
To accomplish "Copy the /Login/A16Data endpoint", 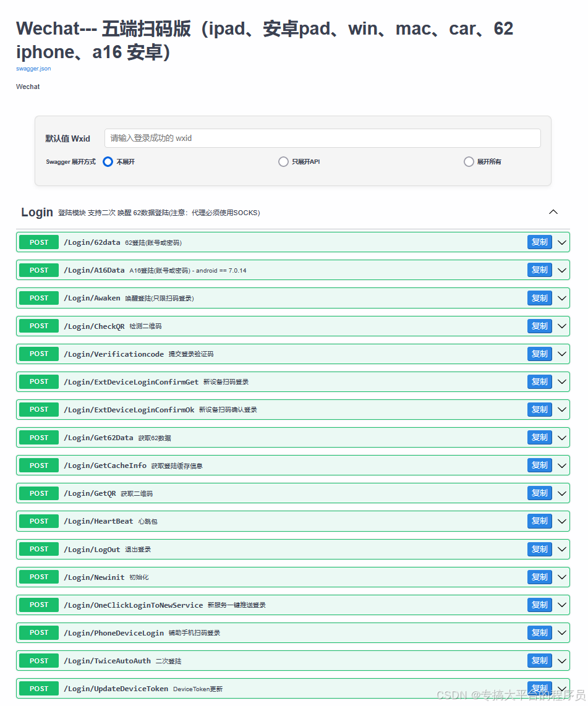I will click(539, 270).
